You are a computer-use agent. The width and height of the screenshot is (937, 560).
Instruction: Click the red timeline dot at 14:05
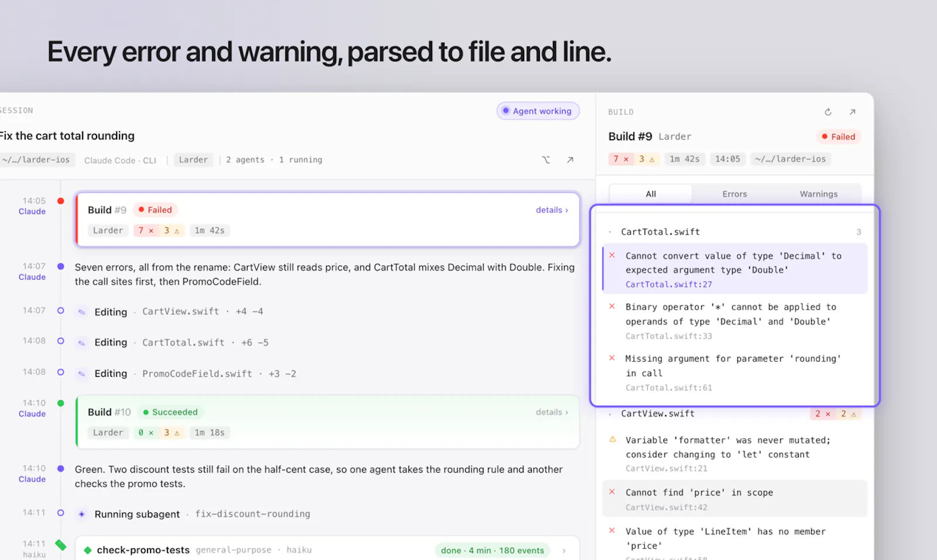(x=61, y=201)
